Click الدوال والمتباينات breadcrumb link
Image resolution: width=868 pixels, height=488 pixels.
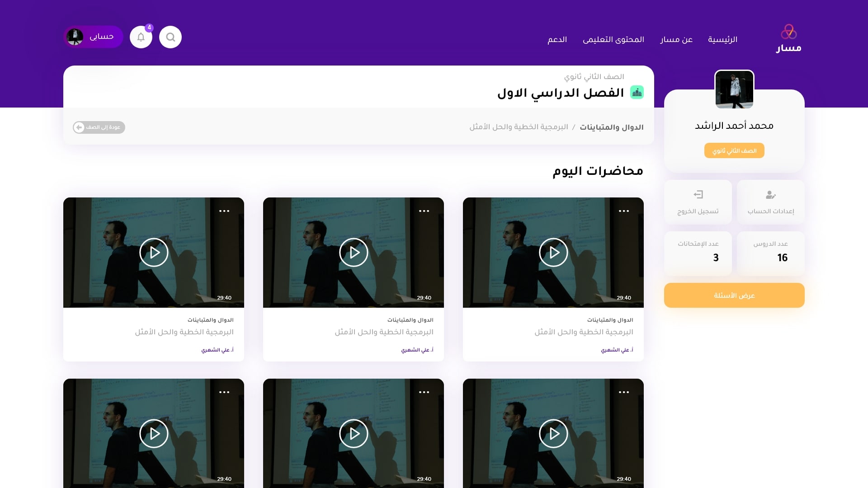(611, 127)
